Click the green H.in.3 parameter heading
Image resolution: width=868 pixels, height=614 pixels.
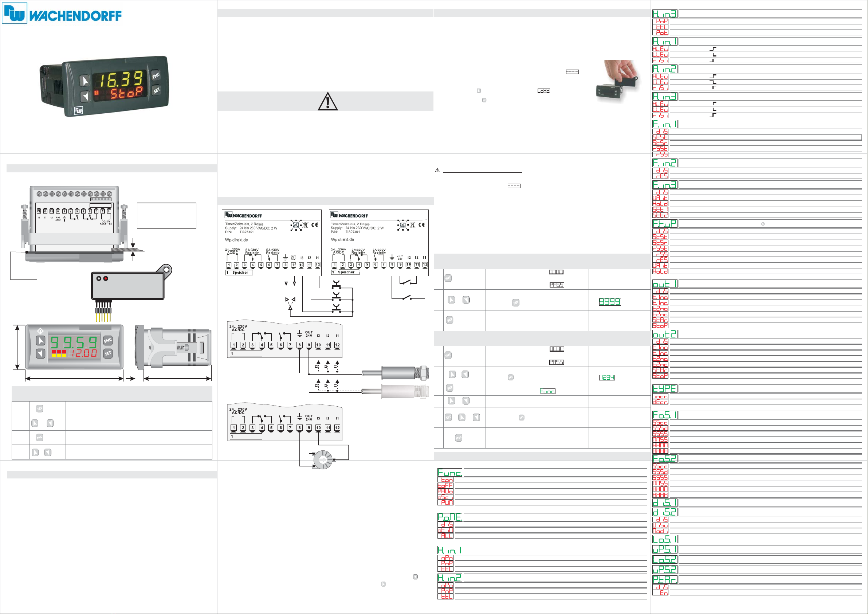[x=665, y=13]
